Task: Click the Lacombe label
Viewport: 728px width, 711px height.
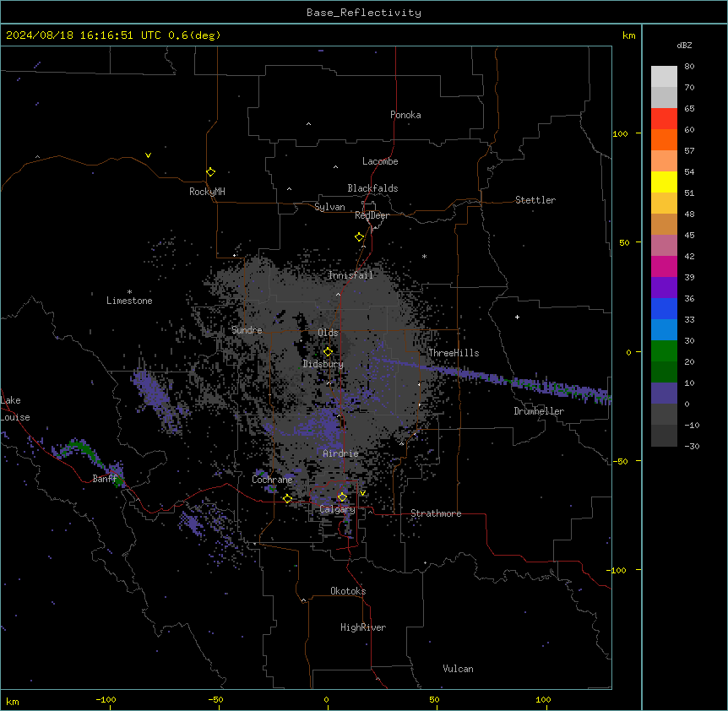Action: (x=380, y=161)
